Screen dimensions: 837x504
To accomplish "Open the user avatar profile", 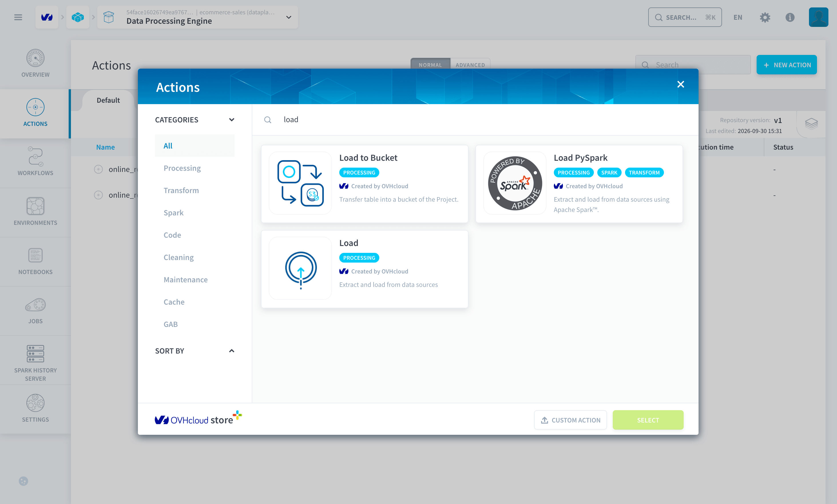I will pos(818,17).
